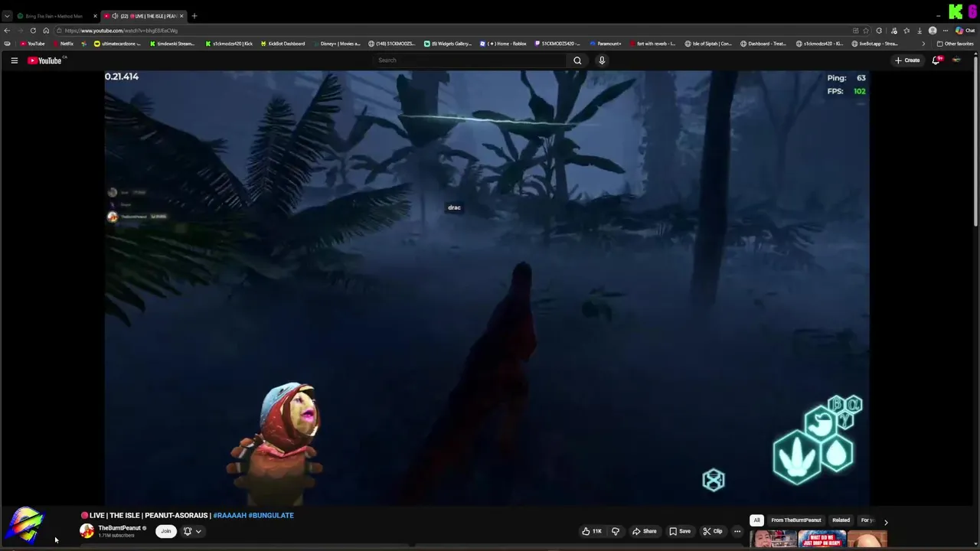This screenshot has width=980, height=551.
Task: Open the Other favorites folder
Action: tap(955, 44)
